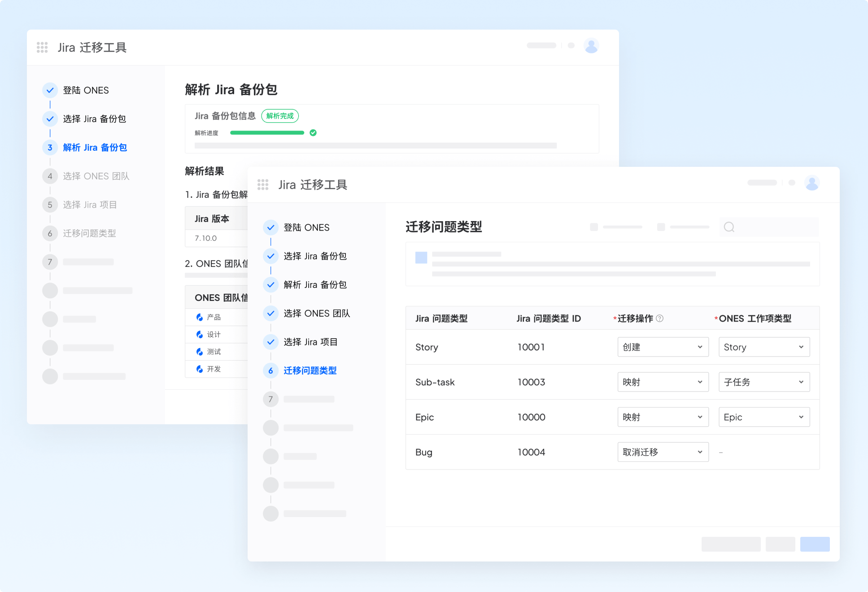The width and height of the screenshot is (868, 592).
Task: Open ONES 工作项类型 dropdown showing Epic
Action: (764, 417)
